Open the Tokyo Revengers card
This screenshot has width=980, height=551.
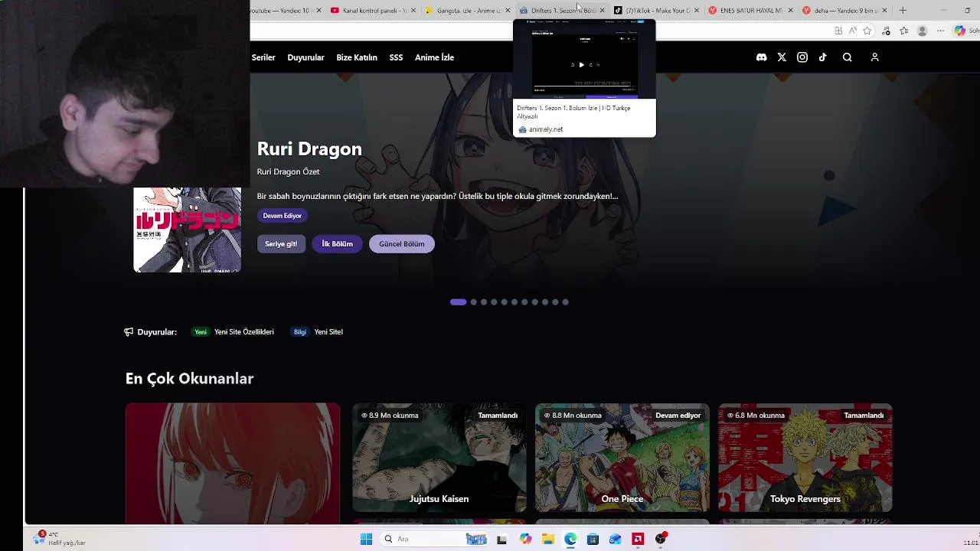(805, 458)
